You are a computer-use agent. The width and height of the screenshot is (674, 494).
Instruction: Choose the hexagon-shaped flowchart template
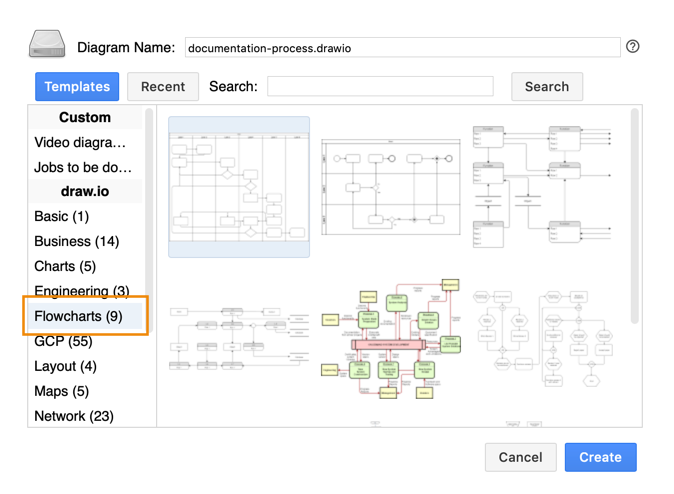coord(542,338)
